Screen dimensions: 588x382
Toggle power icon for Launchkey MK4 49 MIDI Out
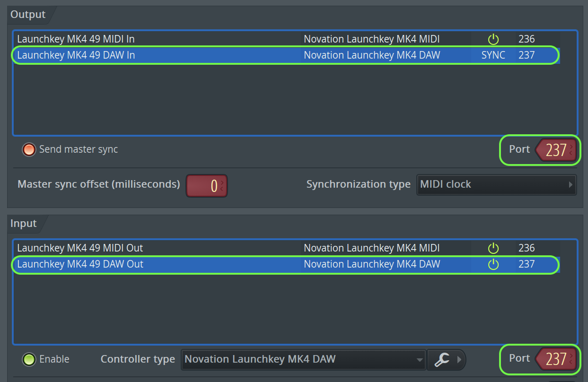[x=493, y=248]
